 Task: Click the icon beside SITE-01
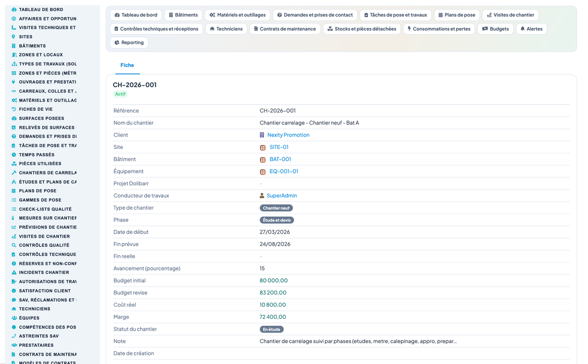point(263,147)
